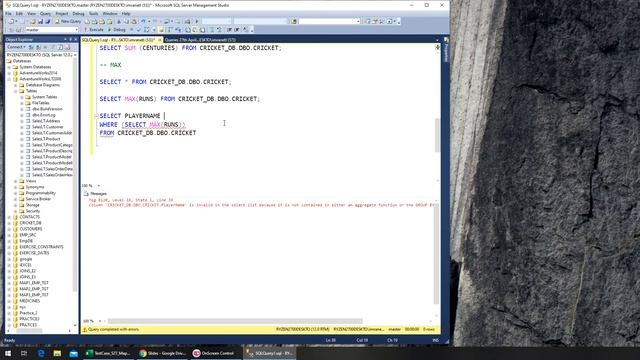This screenshot has width=640, height=360.
Task: Expand the Database Diagrams folder
Action: pos(16,85)
